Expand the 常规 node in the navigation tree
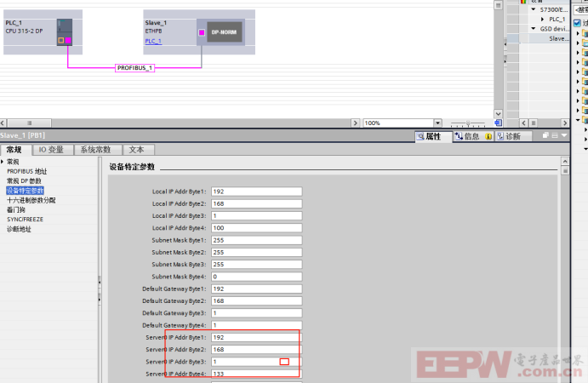Image resolution: width=588 pixels, height=383 pixels. click(3, 162)
